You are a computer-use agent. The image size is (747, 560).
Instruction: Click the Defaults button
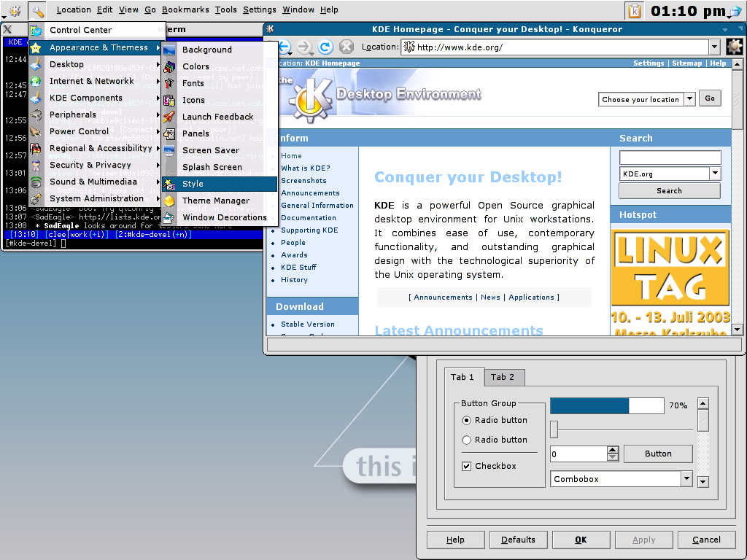(519, 540)
